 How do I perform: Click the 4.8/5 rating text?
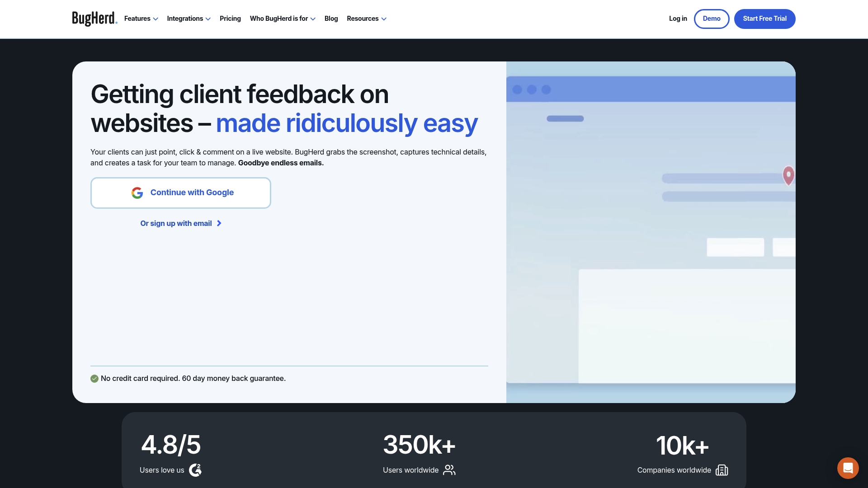click(171, 445)
